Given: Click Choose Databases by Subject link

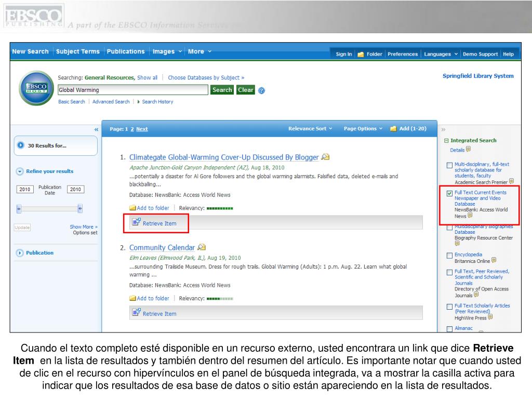Looking at the screenshot, I should [x=206, y=78].
